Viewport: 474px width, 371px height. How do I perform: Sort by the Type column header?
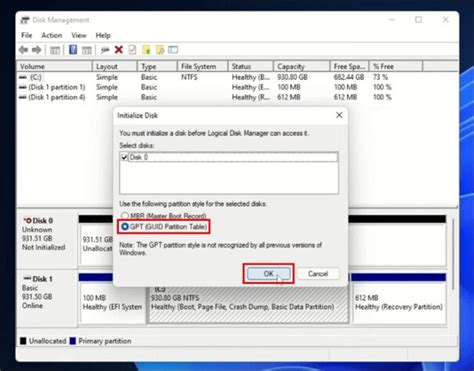(x=157, y=66)
